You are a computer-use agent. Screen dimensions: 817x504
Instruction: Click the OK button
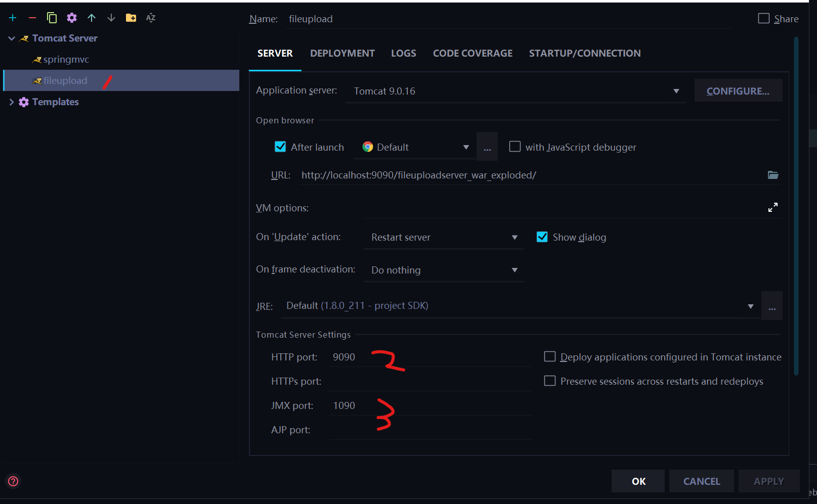638,481
